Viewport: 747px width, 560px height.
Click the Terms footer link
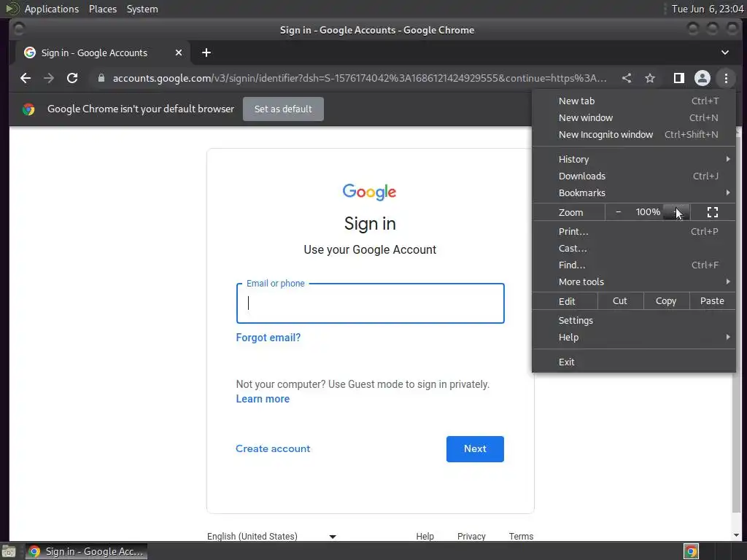521,536
